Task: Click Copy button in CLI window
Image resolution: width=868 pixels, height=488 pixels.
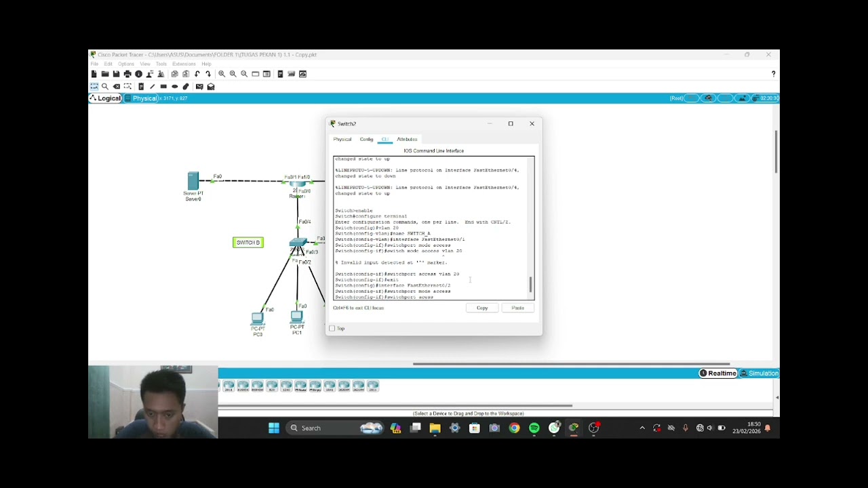Action: [482, 308]
